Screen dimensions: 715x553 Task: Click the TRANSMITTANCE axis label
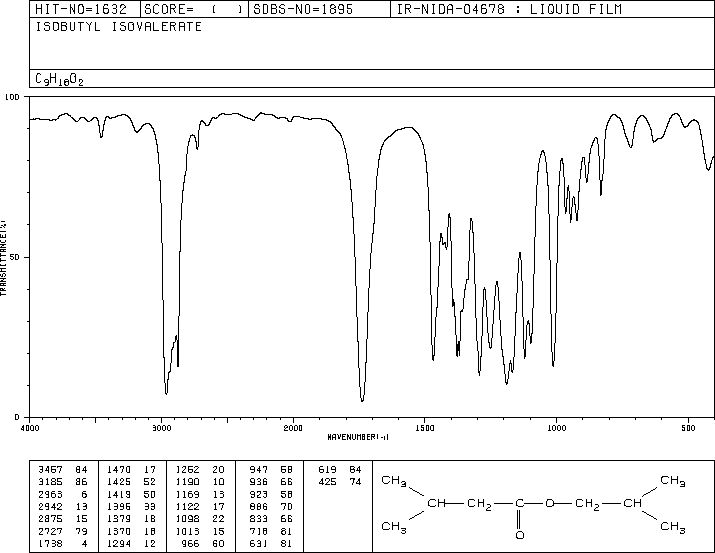3,258
